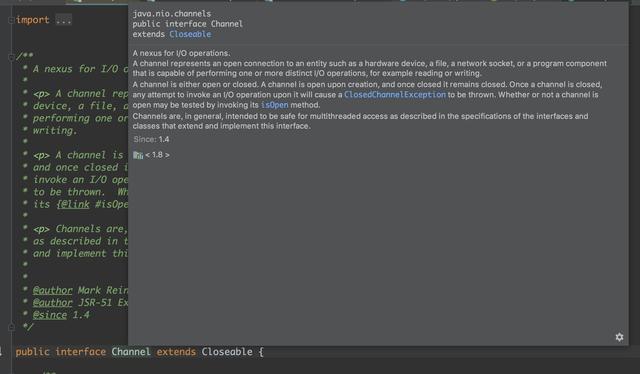Click the @author tag before JSR-51
The width and height of the screenshot is (640, 374).
pos(52,303)
